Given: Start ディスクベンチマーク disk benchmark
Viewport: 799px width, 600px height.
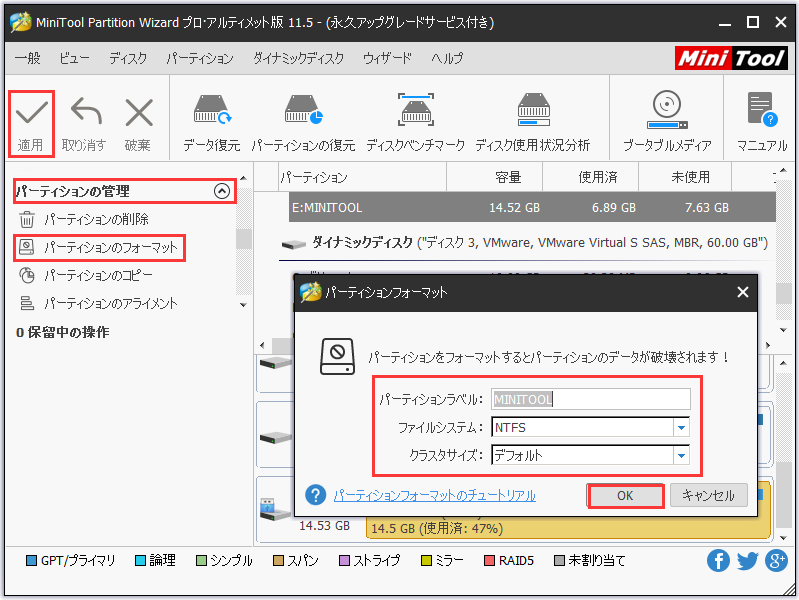Looking at the screenshot, I should [x=415, y=123].
